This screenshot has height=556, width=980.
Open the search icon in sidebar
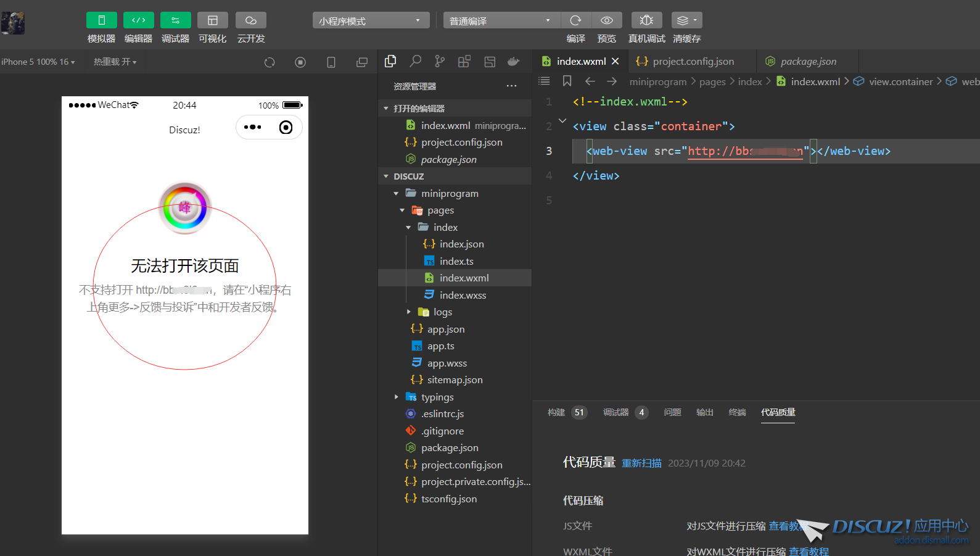point(415,61)
